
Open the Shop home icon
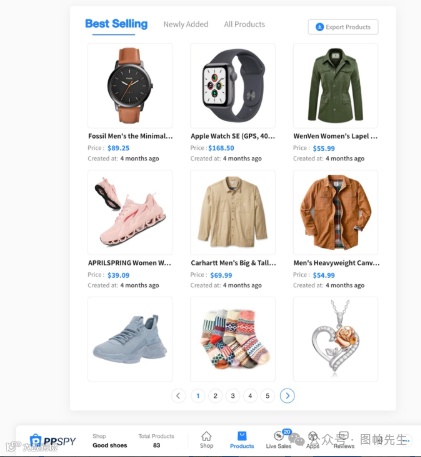pos(206,436)
